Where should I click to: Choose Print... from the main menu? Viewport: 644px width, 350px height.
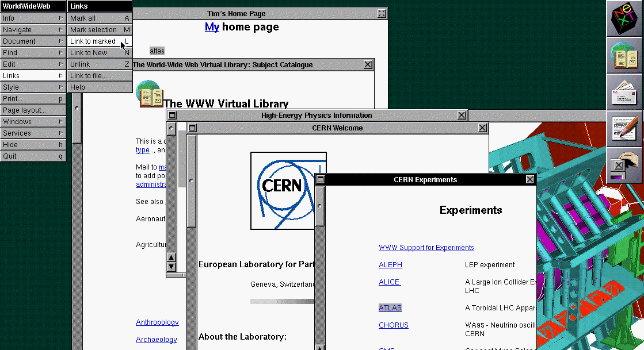[33, 98]
